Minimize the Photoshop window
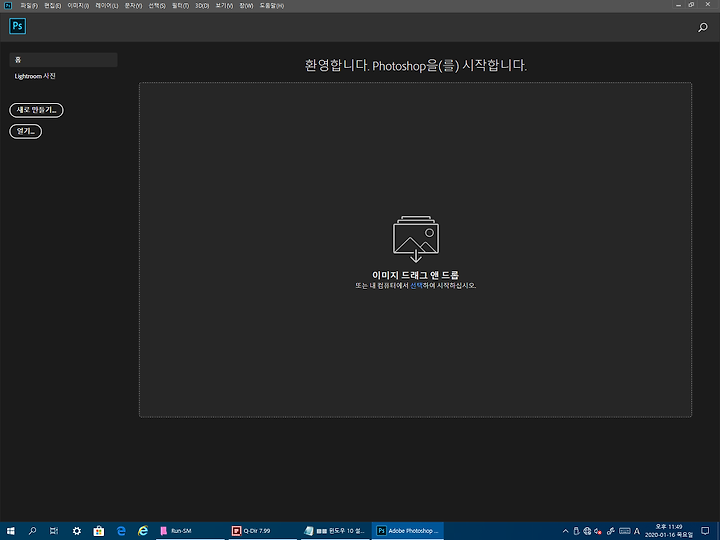Viewport: 720px width, 540px height. [x=678, y=5]
